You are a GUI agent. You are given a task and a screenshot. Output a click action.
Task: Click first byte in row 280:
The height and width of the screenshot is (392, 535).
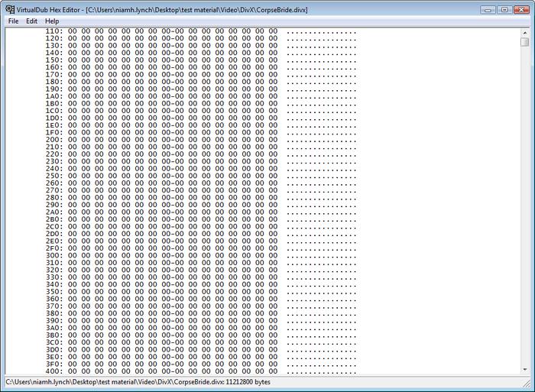73,198
